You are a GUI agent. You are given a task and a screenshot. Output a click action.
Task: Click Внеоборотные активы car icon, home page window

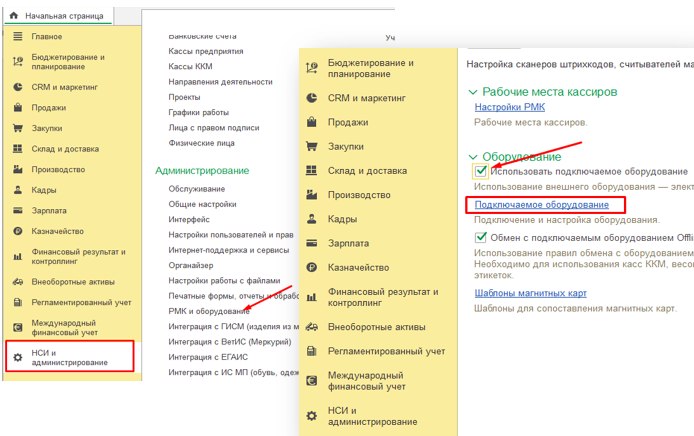[18, 282]
